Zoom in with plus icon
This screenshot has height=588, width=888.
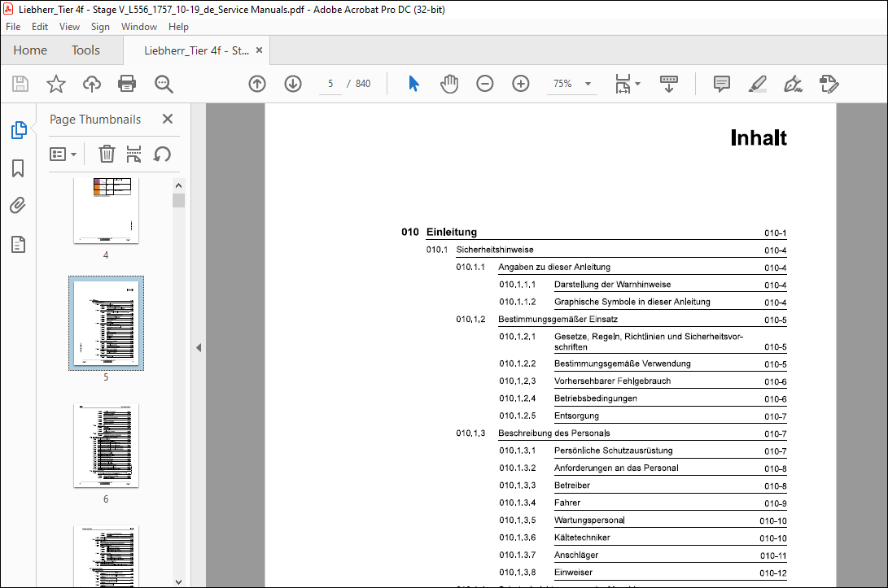tap(520, 84)
